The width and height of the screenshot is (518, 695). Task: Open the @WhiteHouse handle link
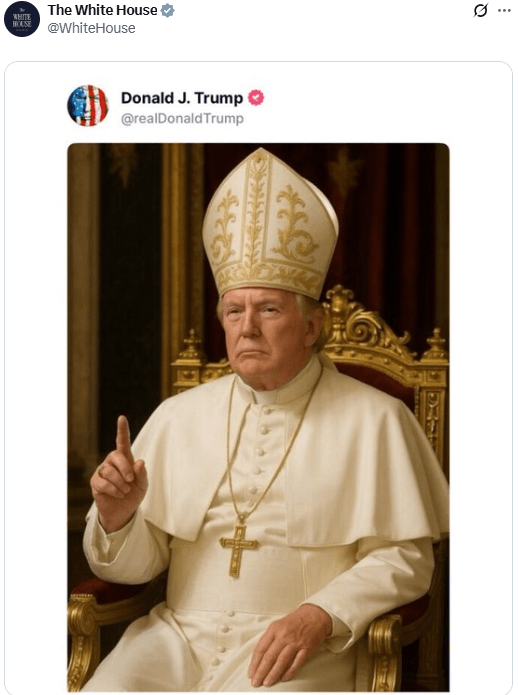(x=91, y=28)
